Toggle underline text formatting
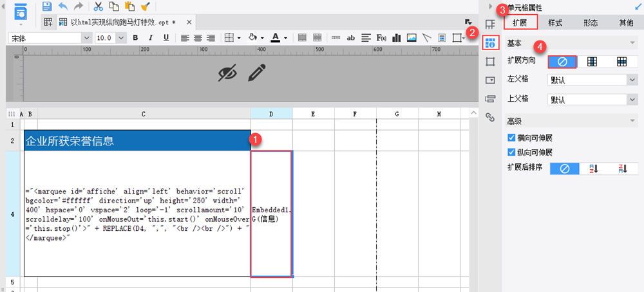644x292 pixels. [166, 38]
